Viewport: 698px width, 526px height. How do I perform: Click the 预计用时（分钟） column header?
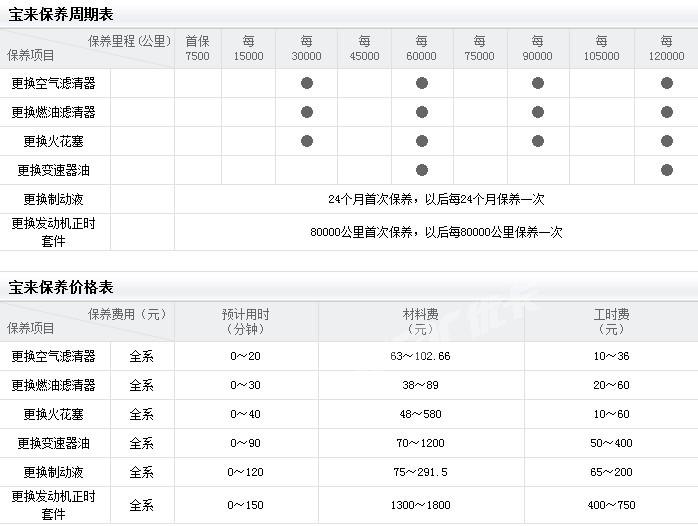point(246,322)
